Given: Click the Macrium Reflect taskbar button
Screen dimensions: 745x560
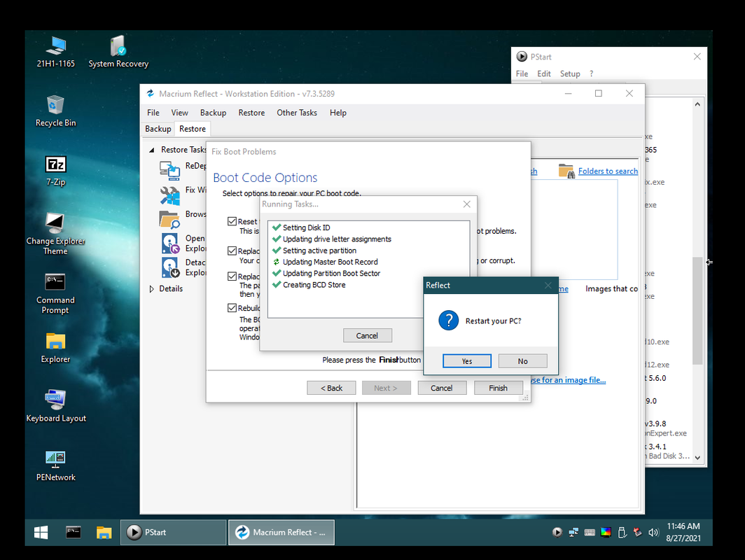Looking at the screenshot, I should 281,532.
